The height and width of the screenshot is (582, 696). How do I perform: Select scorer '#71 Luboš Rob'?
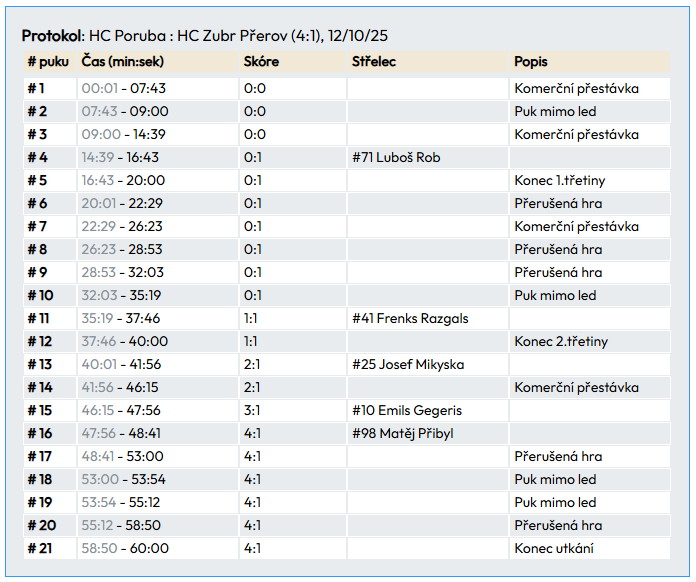[396, 158]
